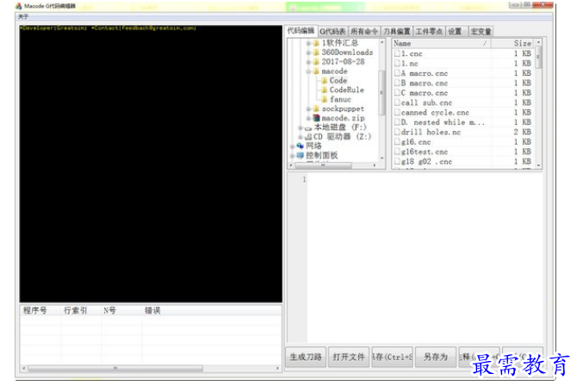577x392 pixels.
Task: Click the 1.nc file icon
Action: (397, 64)
